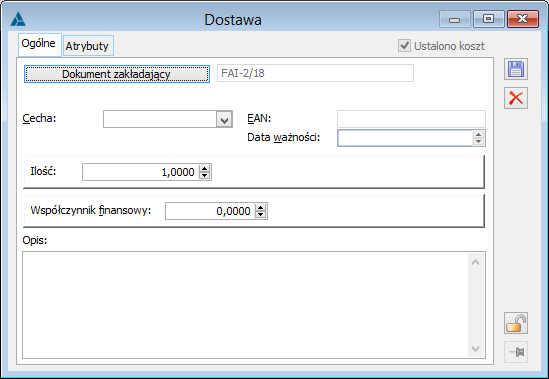This screenshot has height=379, width=549.
Task: Maximize the Dostawa window
Action: click(488, 19)
